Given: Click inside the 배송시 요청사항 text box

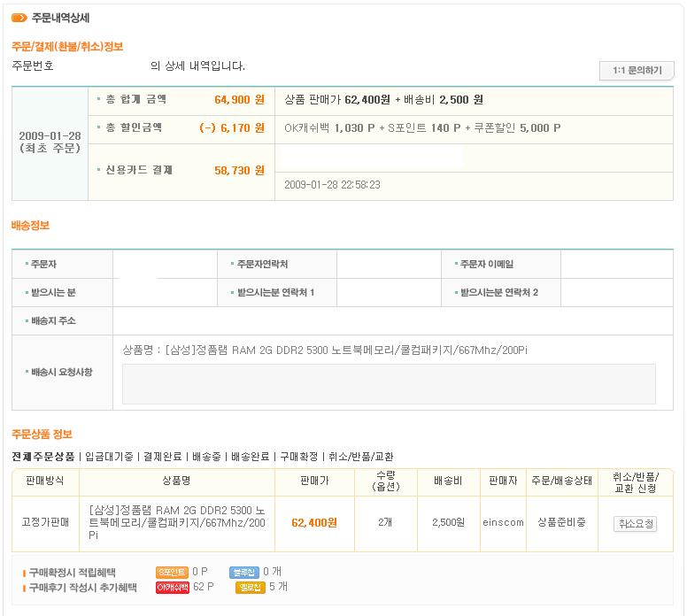Looking at the screenshot, I should (389, 383).
